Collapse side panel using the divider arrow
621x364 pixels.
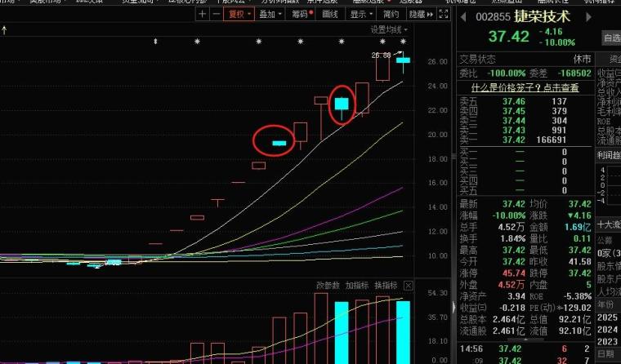(x=453, y=309)
